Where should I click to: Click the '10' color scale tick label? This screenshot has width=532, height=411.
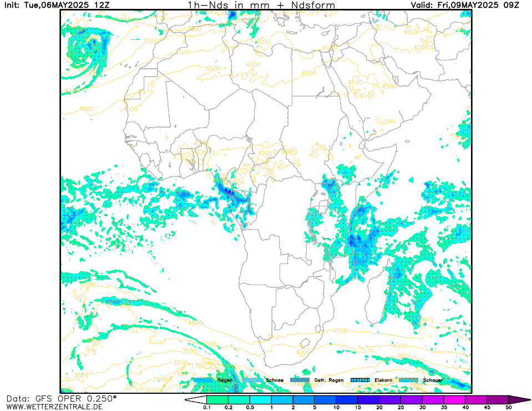[x=336, y=407]
